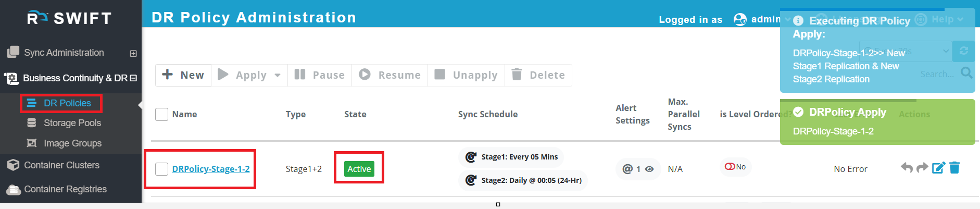Click the Container Registries cloud icon
Viewport: 980px width, 209px height.
pos(13,190)
